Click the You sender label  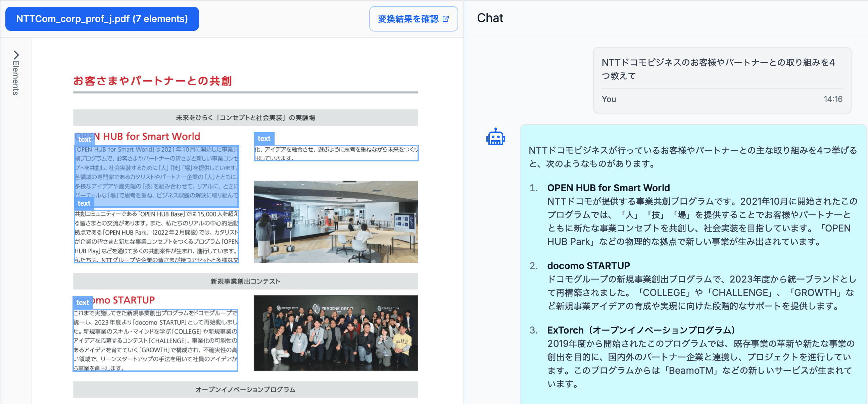(609, 99)
